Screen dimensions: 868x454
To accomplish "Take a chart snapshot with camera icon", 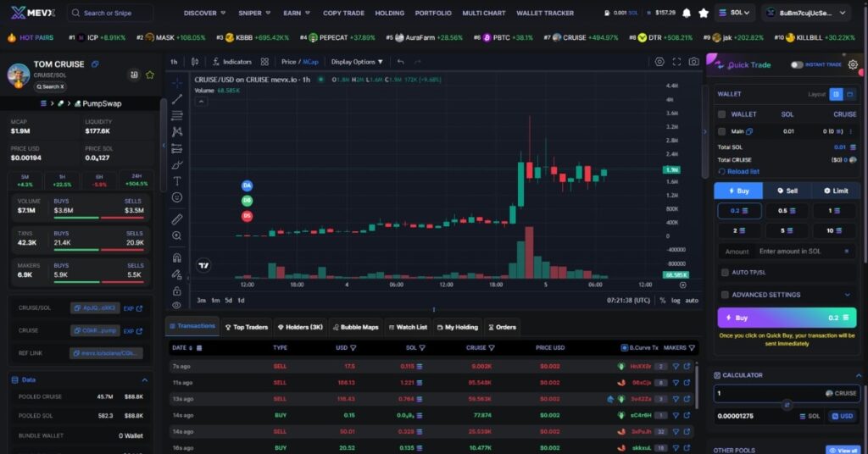I will coord(693,62).
